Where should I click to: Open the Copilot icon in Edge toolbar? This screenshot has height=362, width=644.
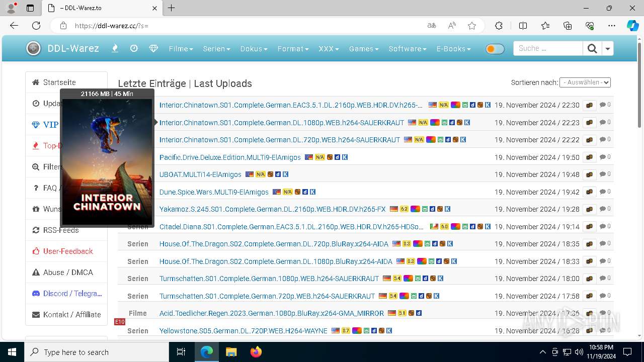point(632,26)
